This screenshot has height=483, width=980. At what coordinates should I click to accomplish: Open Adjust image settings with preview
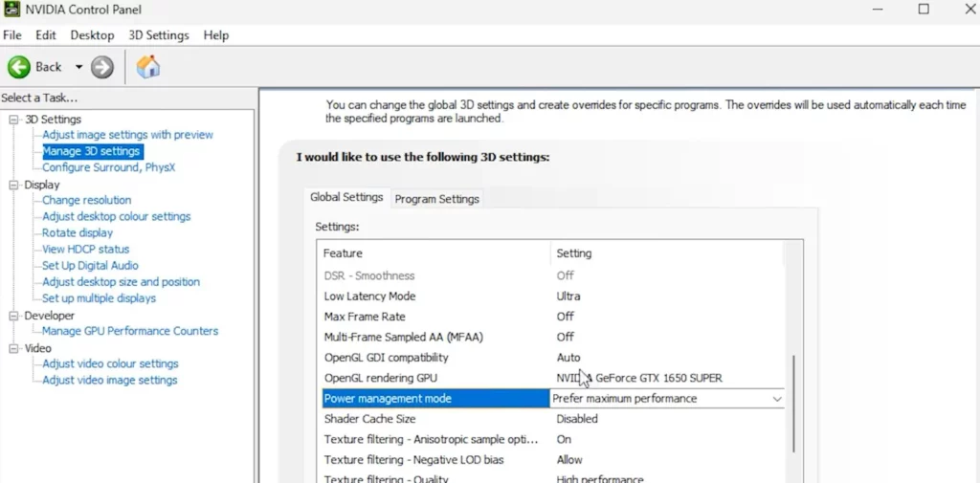coord(127,135)
